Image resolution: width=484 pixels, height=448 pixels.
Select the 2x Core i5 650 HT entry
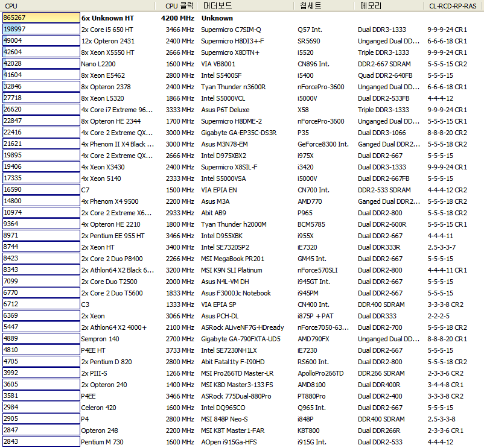click(x=107, y=30)
